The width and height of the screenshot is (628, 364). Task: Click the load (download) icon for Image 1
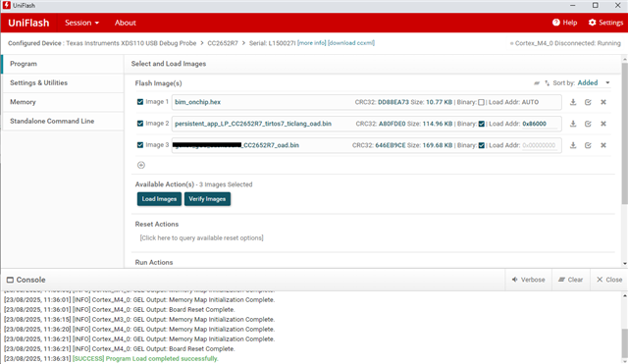(x=573, y=102)
